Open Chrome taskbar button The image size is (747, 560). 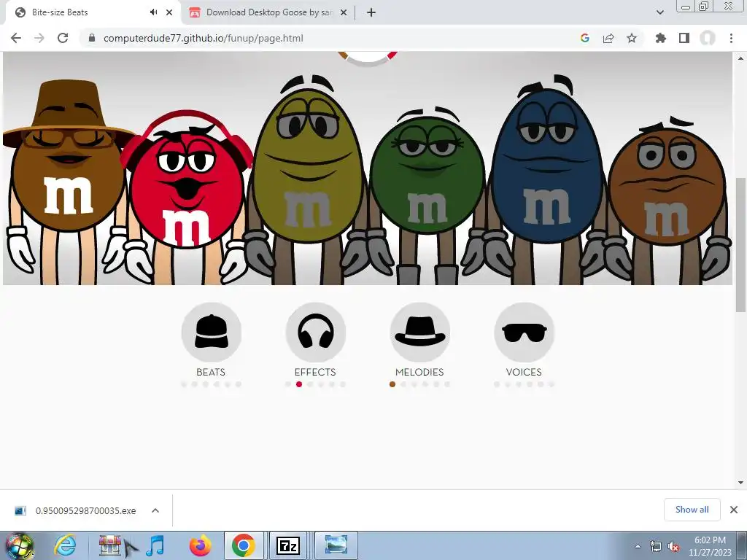pos(244,545)
